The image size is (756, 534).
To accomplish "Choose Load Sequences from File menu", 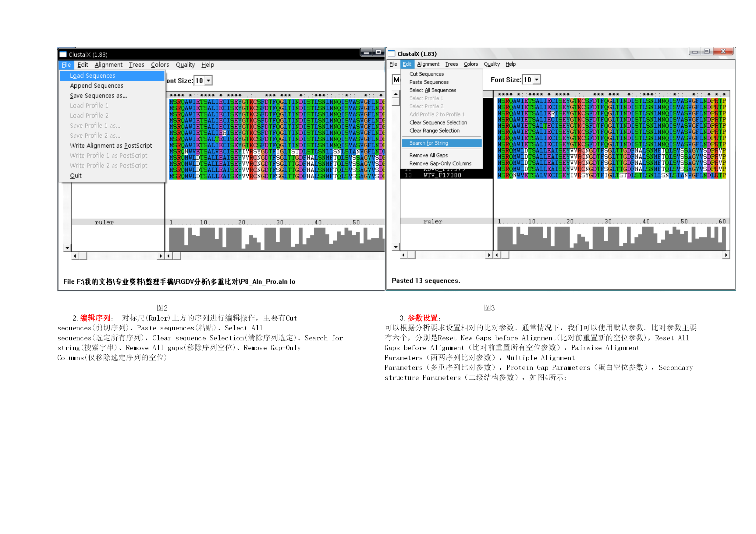I will [112, 76].
